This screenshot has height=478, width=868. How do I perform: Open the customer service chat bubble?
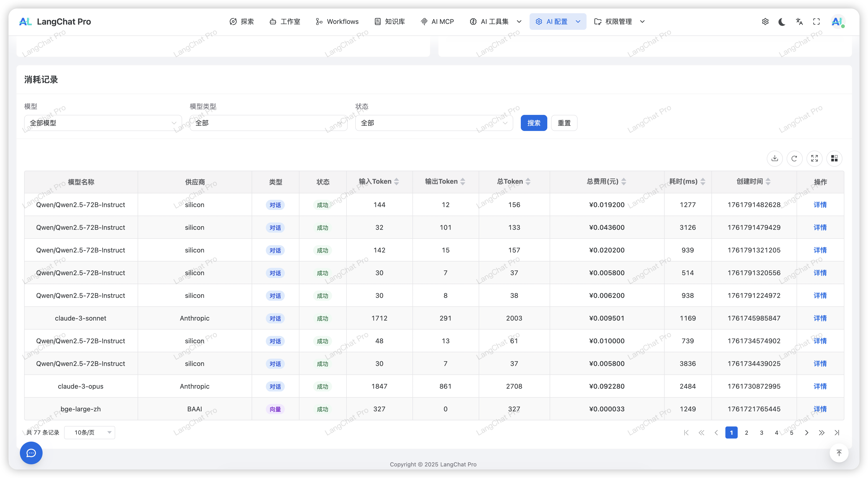coord(31,453)
